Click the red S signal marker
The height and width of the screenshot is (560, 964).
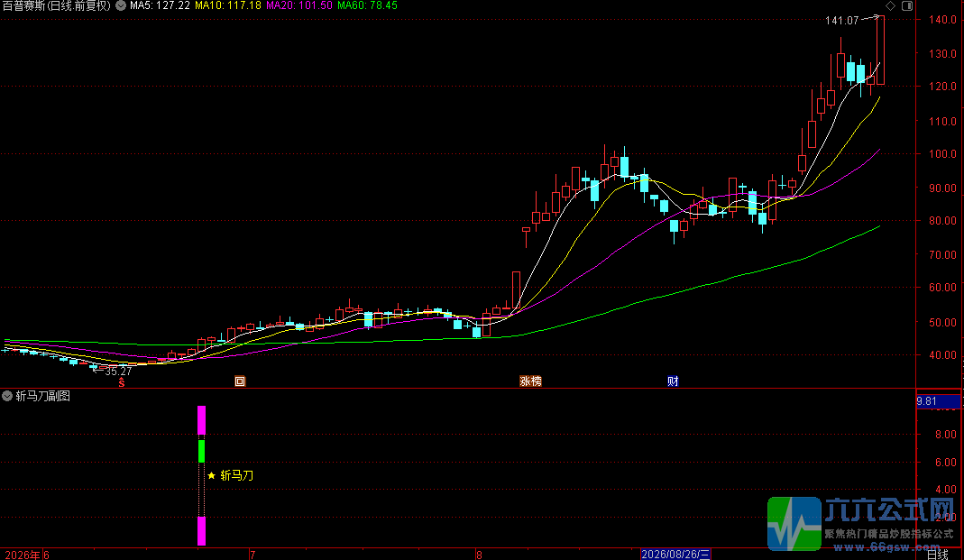pyautogui.click(x=122, y=382)
